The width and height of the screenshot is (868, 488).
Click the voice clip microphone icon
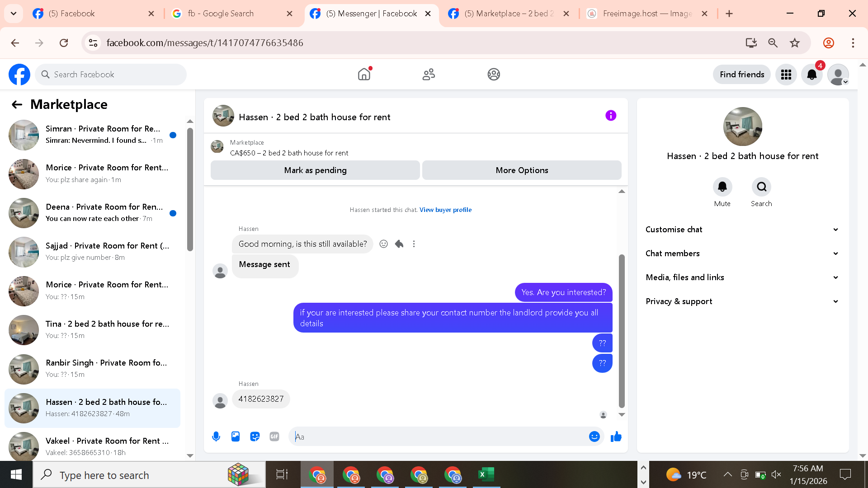[216, 436]
